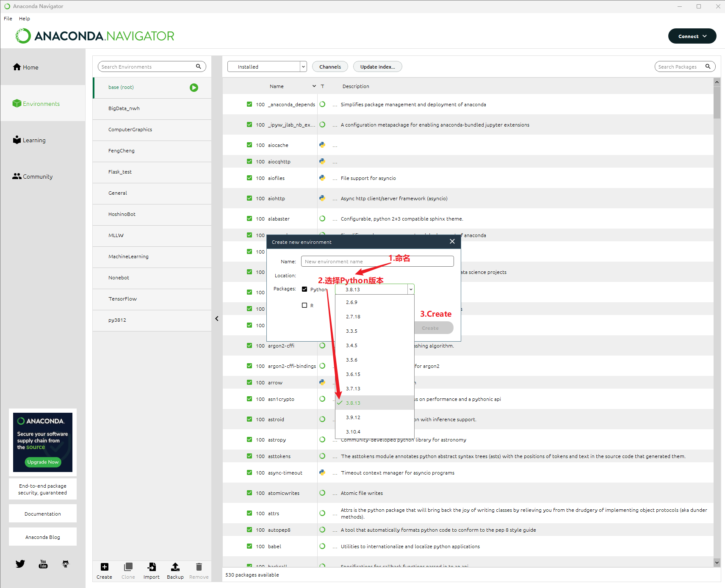Toggle the checkbox for asn1crypto package
The width and height of the screenshot is (725, 588).
click(x=249, y=399)
